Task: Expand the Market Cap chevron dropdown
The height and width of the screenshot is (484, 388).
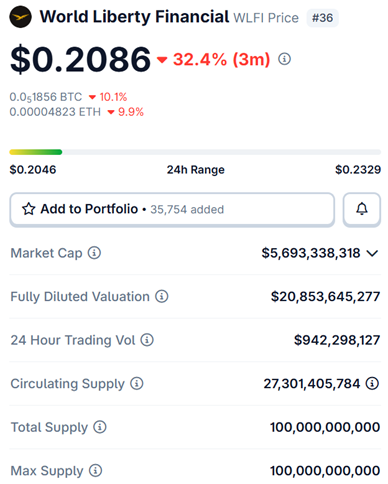Action: point(372,253)
